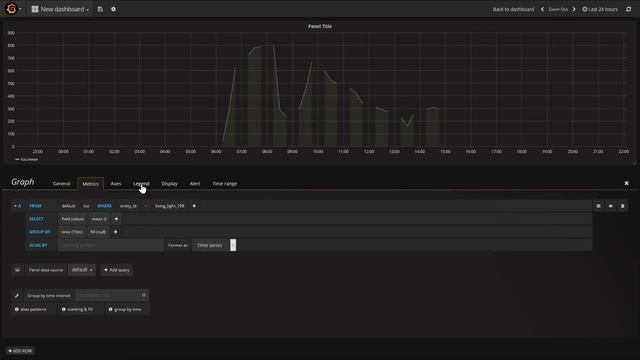The height and width of the screenshot is (360, 640).
Task: Delete query A with trash icon
Action: click(x=622, y=206)
